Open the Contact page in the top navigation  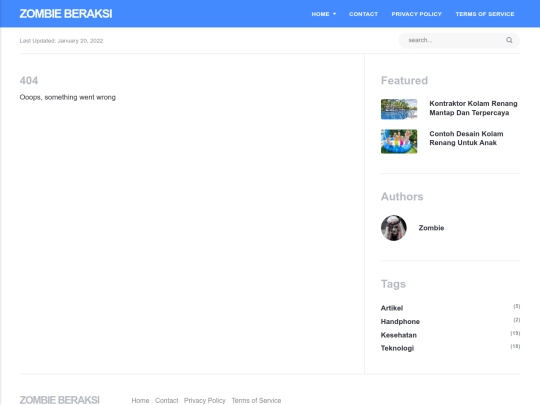click(363, 14)
